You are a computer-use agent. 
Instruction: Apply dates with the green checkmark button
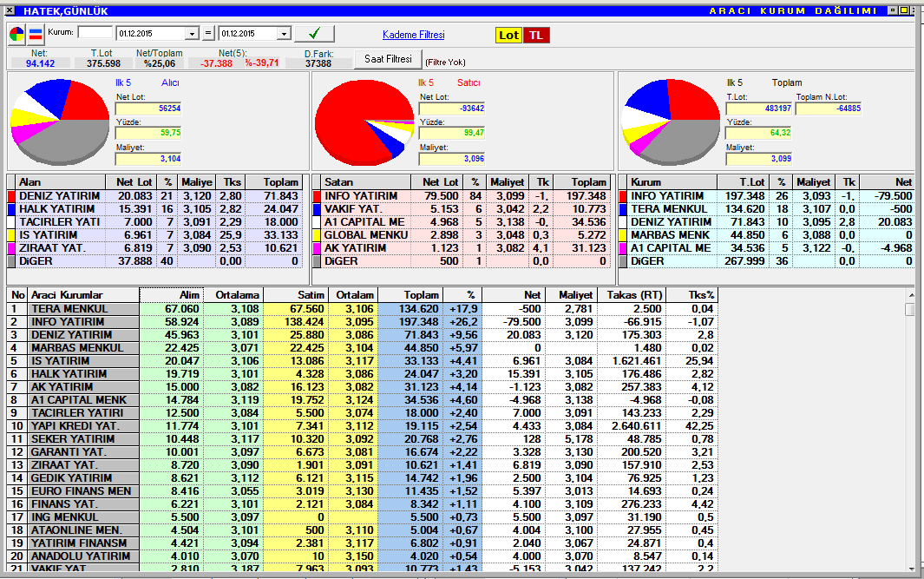(x=314, y=34)
